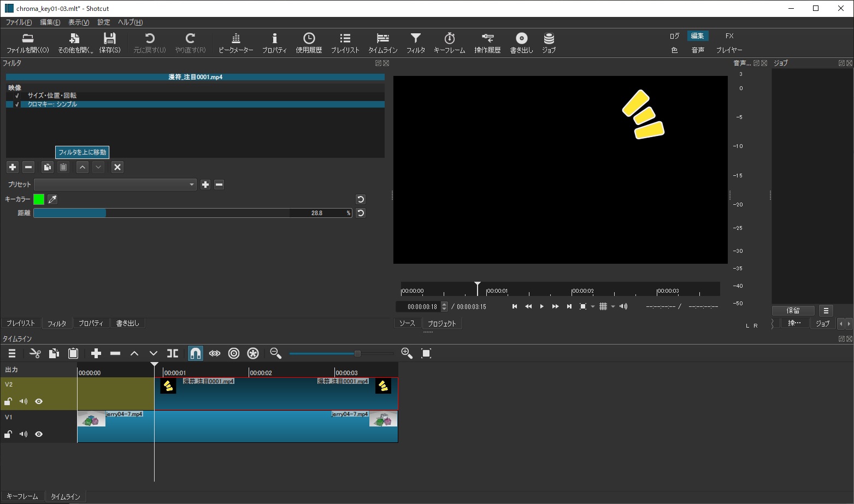Undo using the 元に戻す icon

(150, 43)
